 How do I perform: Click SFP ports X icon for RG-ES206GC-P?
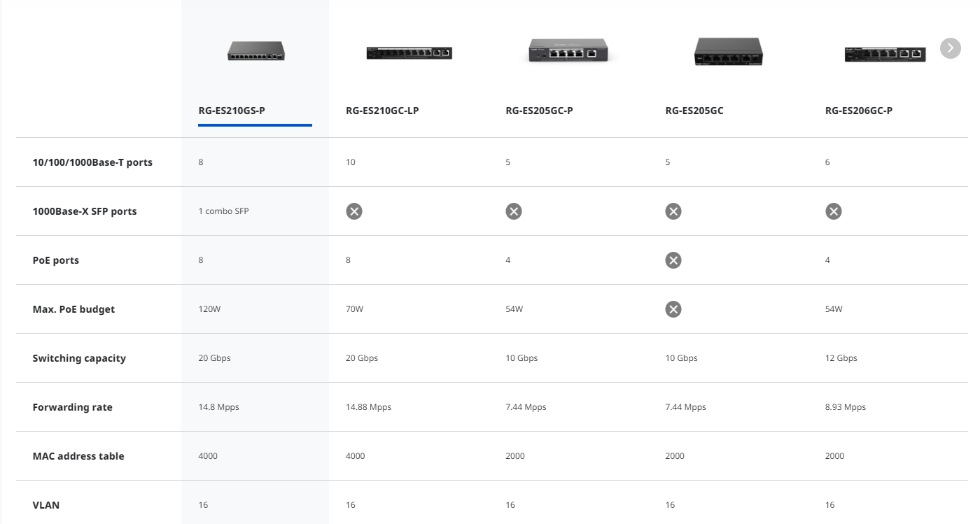pyautogui.click(x=833, y=211)
